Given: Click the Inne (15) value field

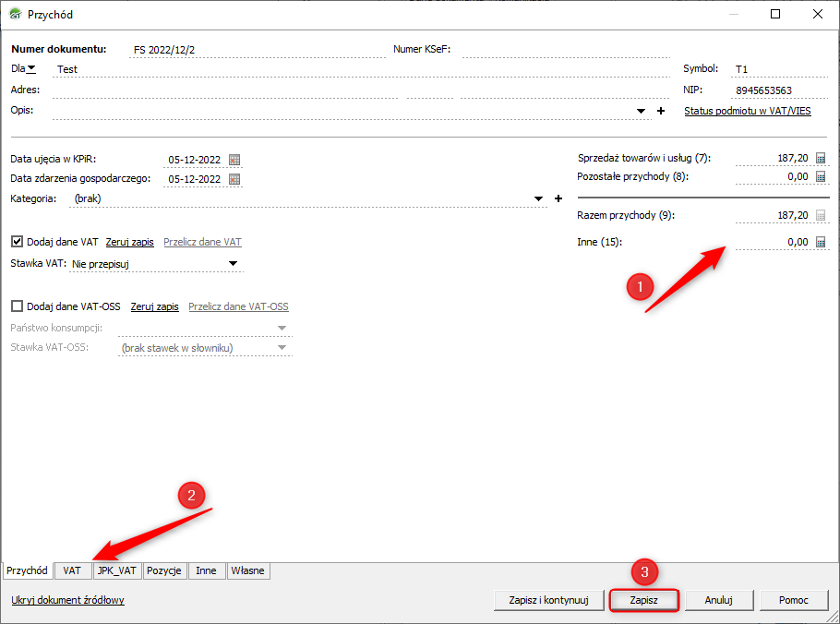Looking at the screenshot, I should pyautogui.click(x=773, y=242).
